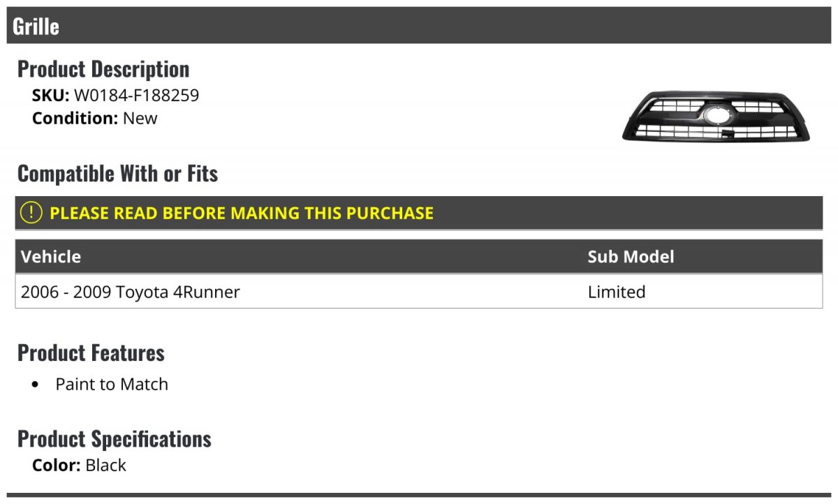838x504 pixels.
Task: Click the Color label in specifications
Action: [x=57, y=465]
